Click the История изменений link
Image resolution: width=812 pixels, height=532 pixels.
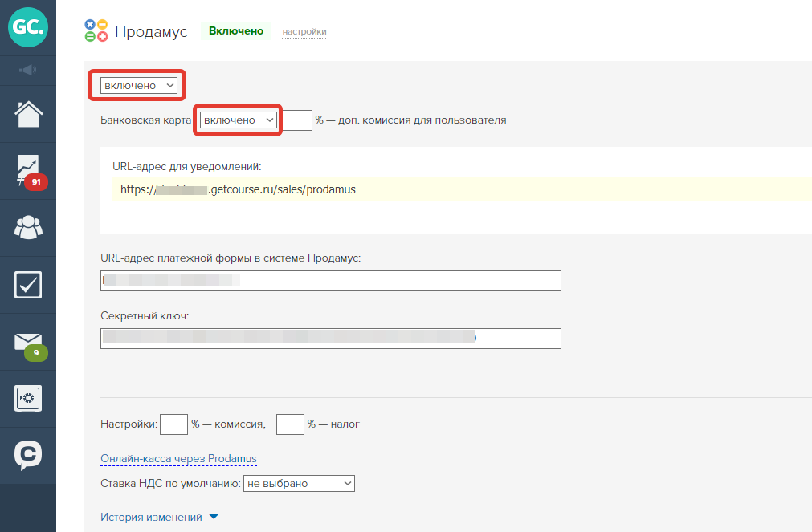[152, 517]
